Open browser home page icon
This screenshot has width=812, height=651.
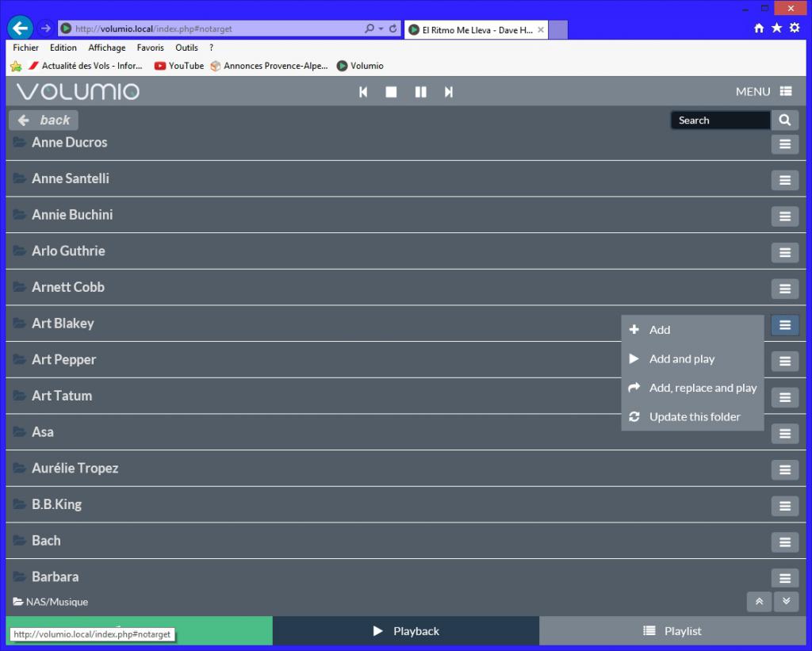click(759, 28)
